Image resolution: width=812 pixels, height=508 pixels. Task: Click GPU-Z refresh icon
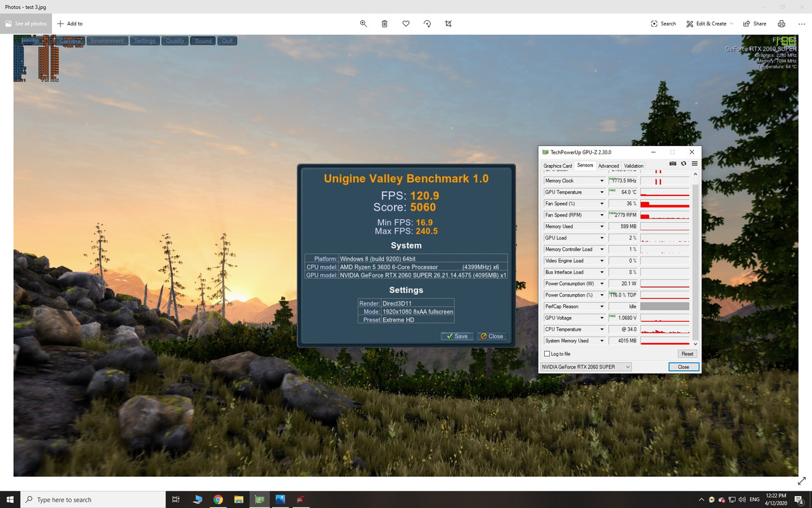[x=684, y=163]
